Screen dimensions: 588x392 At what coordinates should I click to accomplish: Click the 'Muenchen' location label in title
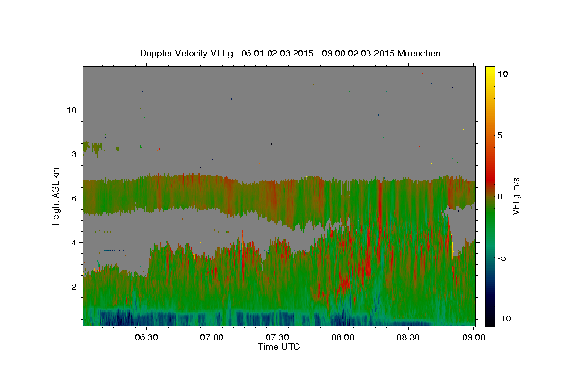(x=419, y=53)
